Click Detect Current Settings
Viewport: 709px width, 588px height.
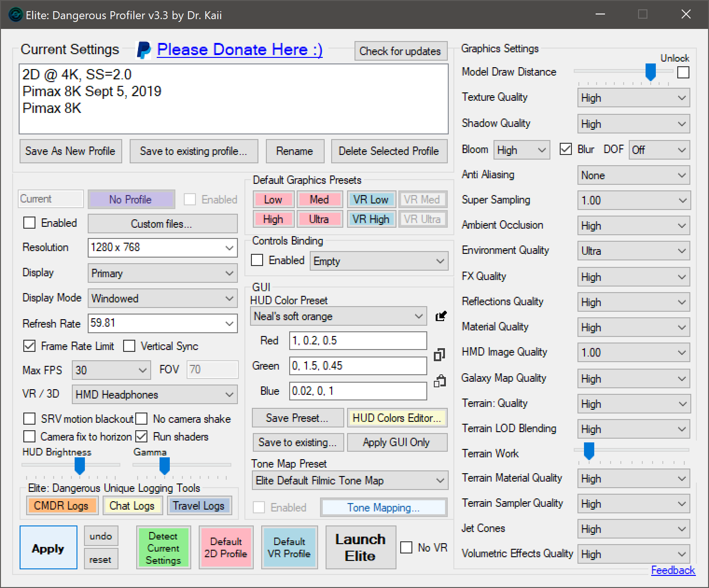coord(163,548)
